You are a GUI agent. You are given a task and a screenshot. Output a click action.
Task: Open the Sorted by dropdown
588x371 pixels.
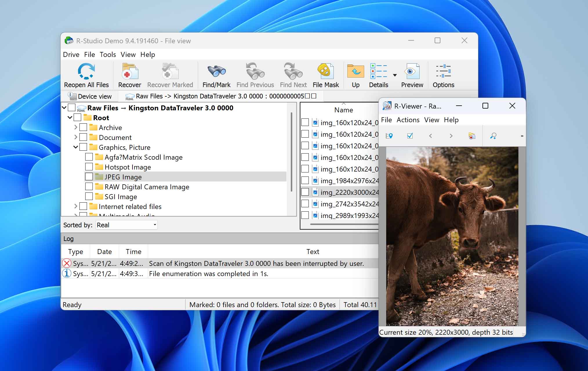(x=127, y=225)
